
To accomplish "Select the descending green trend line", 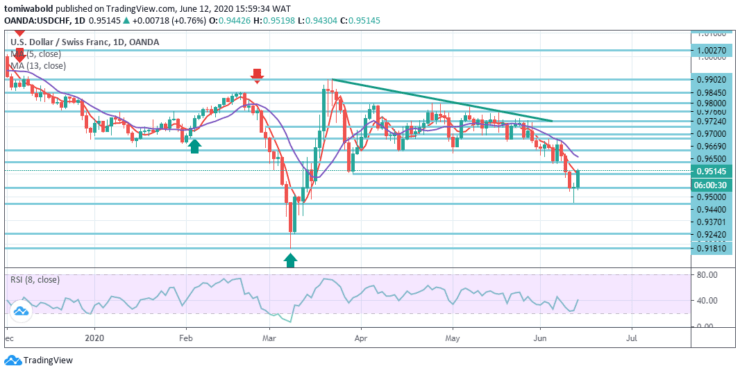I will click(442, 100).
